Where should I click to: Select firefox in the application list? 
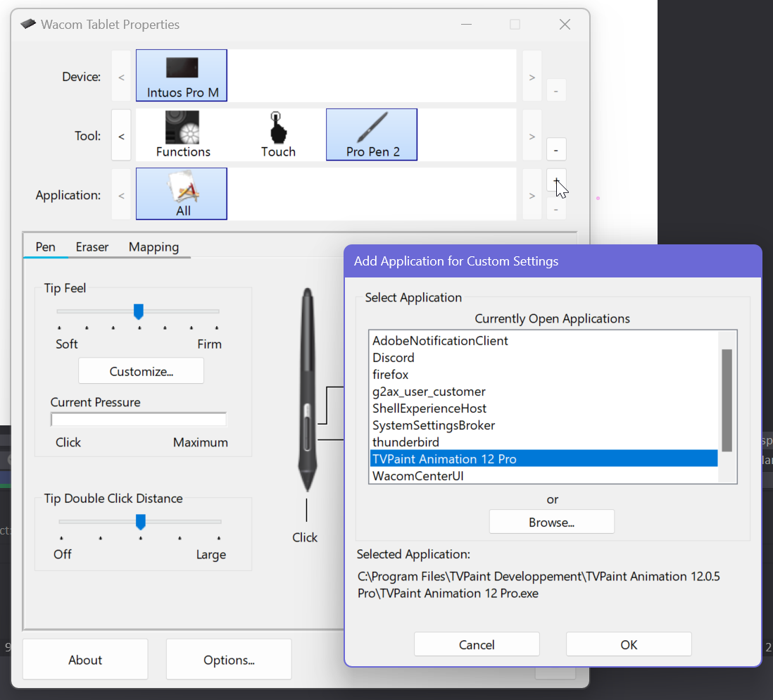543,375
